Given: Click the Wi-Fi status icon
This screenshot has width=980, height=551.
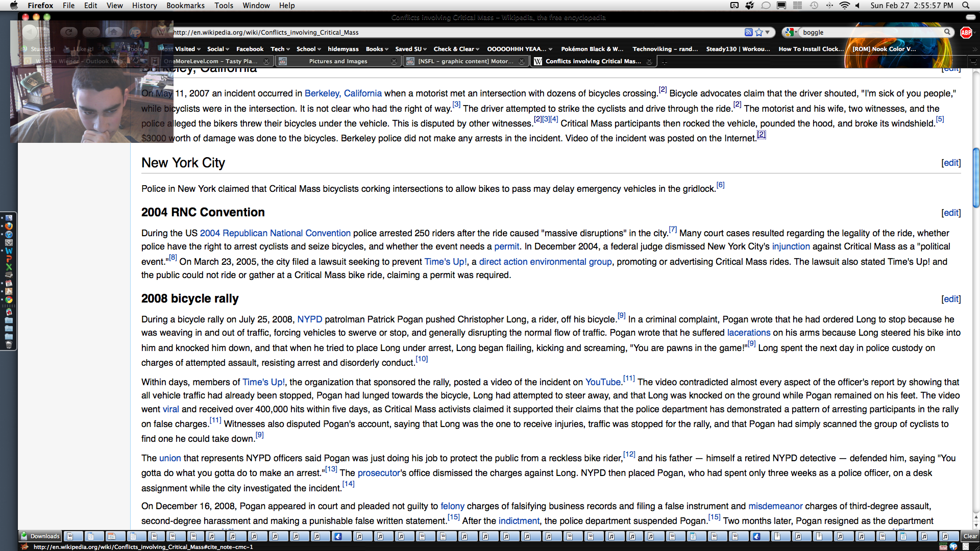Looking at the screenshot, I should [x=845, y=6].
